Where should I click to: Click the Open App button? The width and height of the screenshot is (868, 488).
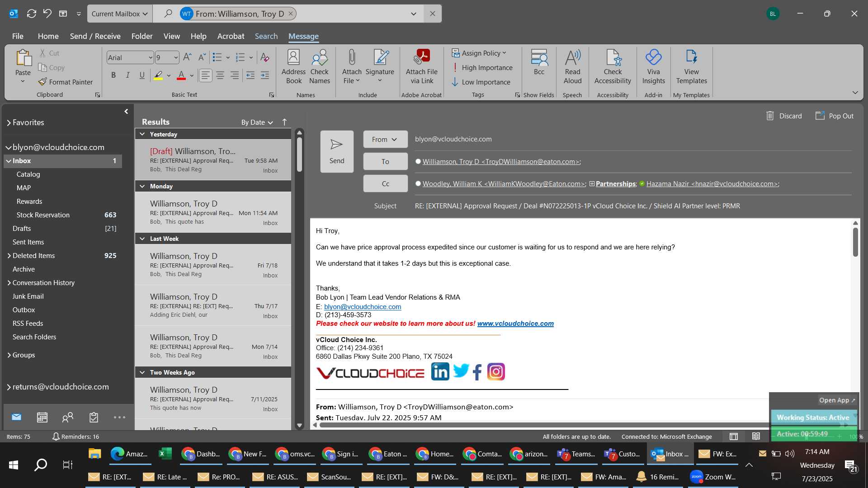click(837, 400)
